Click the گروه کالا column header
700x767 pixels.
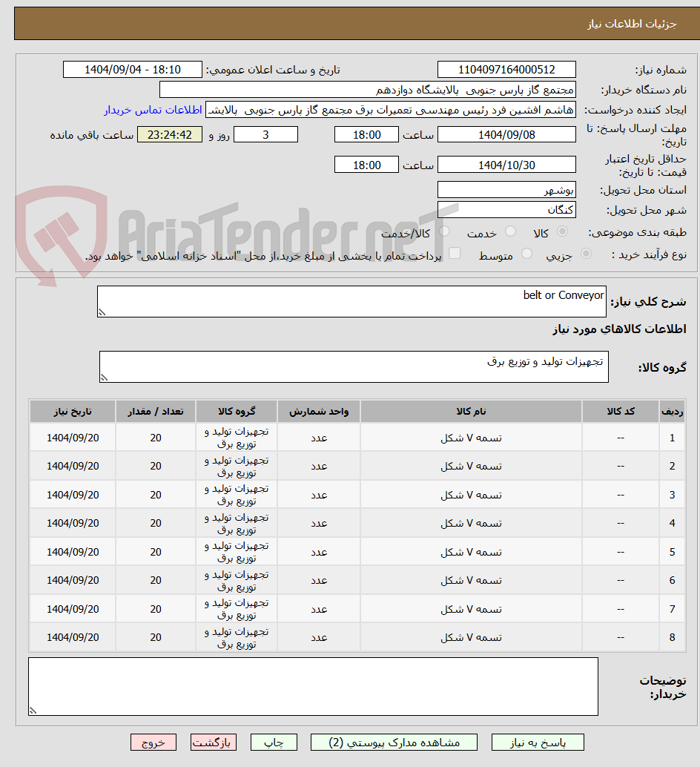pyautogui.click(x=237, y=412)
